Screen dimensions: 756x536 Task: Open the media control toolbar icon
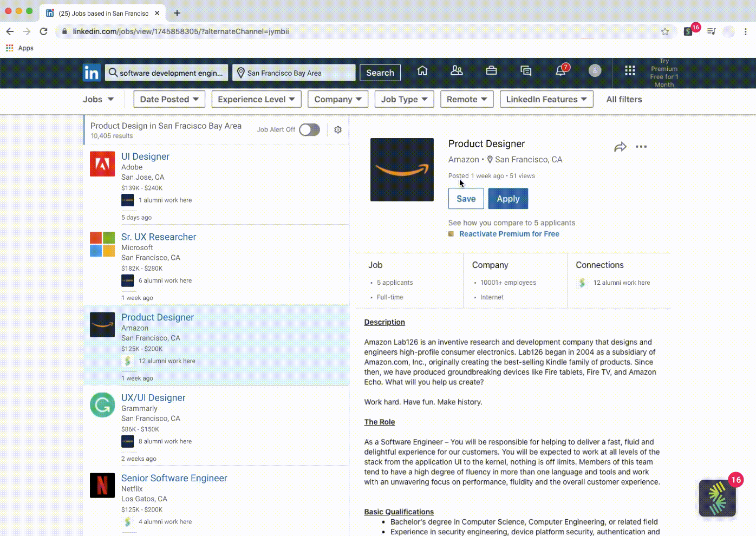(712, 31)
